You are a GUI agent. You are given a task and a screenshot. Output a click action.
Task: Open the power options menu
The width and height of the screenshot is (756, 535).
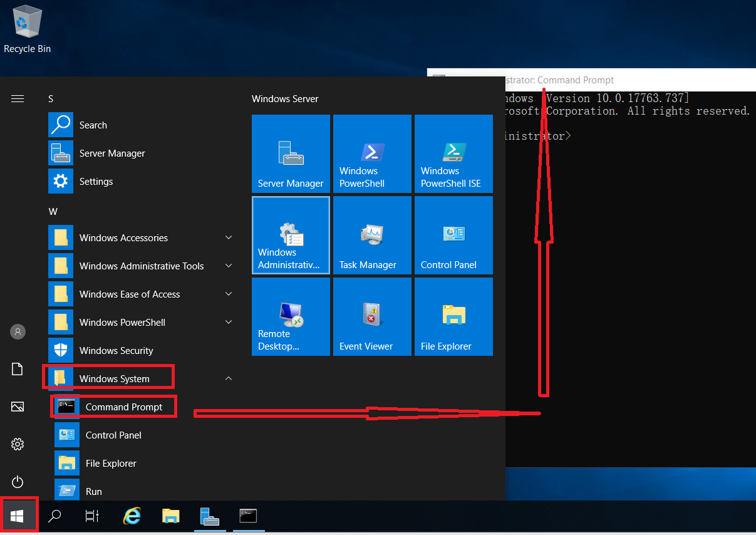tap(17, 482)
